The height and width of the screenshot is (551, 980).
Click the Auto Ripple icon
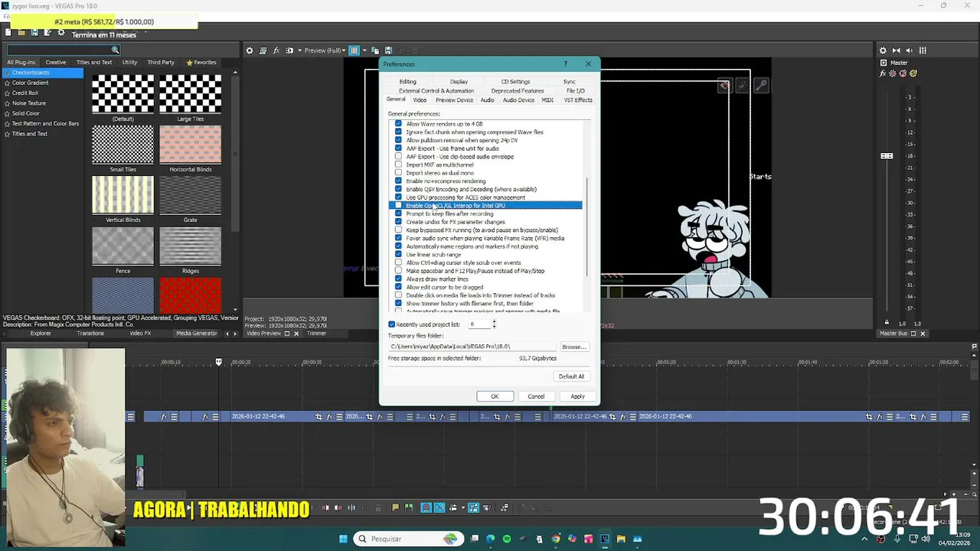click(452, 507)
